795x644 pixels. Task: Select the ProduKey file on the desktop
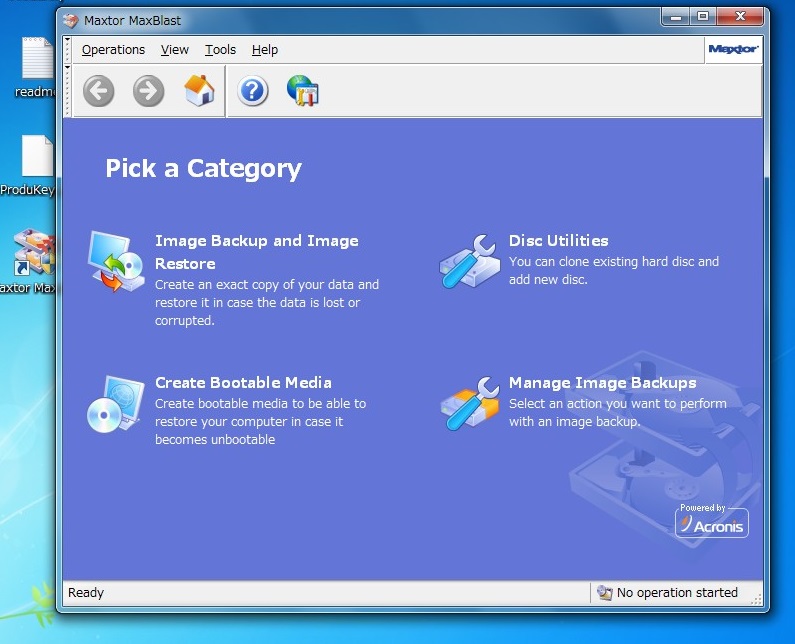point(28,165)
